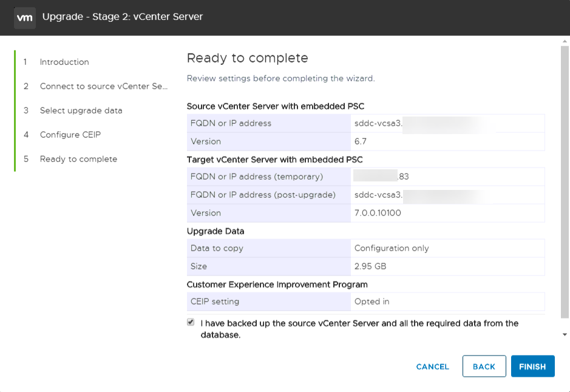
Task: Click the Target vCenter Server section heading
Action: [x=275, y=160]
